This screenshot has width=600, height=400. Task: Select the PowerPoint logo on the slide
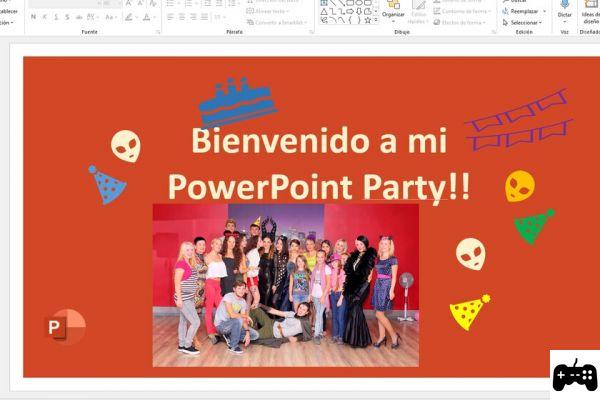click(65, 327)
